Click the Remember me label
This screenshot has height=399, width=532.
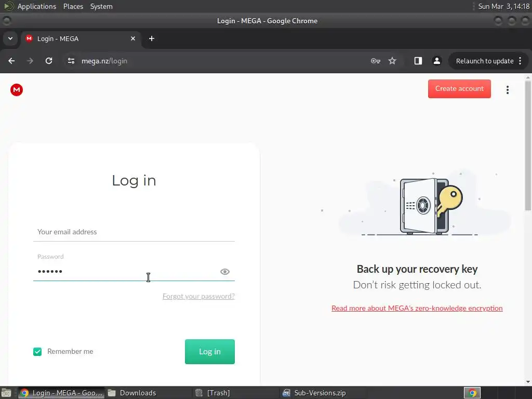[70, 352]
